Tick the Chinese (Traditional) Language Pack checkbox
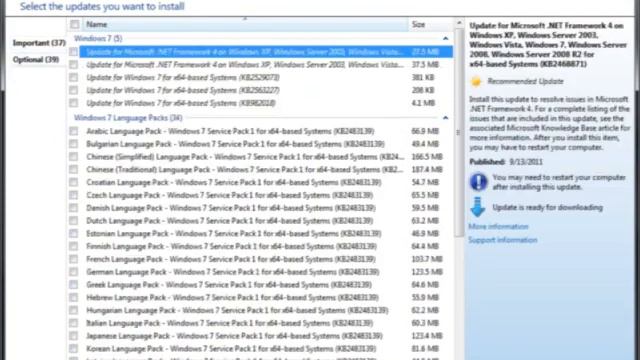Image resolution: width=640 pixels, height=360 pixels. [x=73, y=169]
